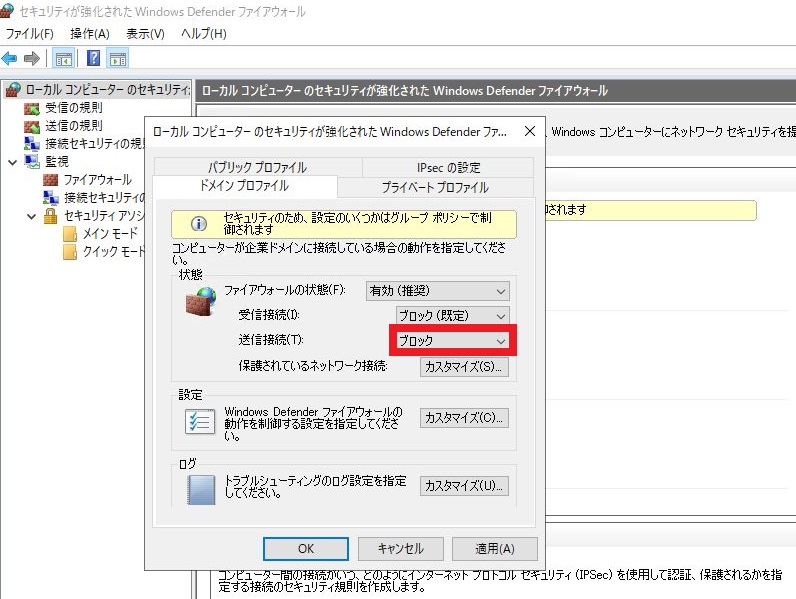
Task: Select 監視 label in the tree
Action: tap(57, 161)
